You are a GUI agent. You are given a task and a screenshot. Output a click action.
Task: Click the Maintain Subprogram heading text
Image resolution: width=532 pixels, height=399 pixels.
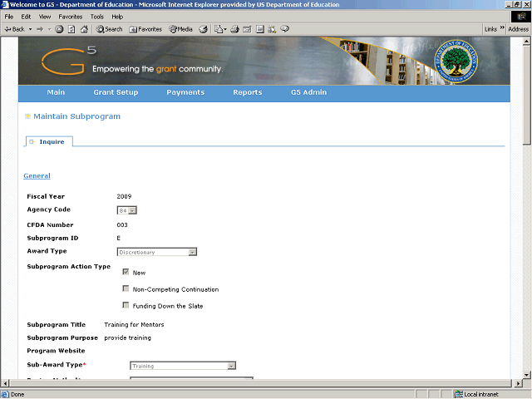coord(77,116)
